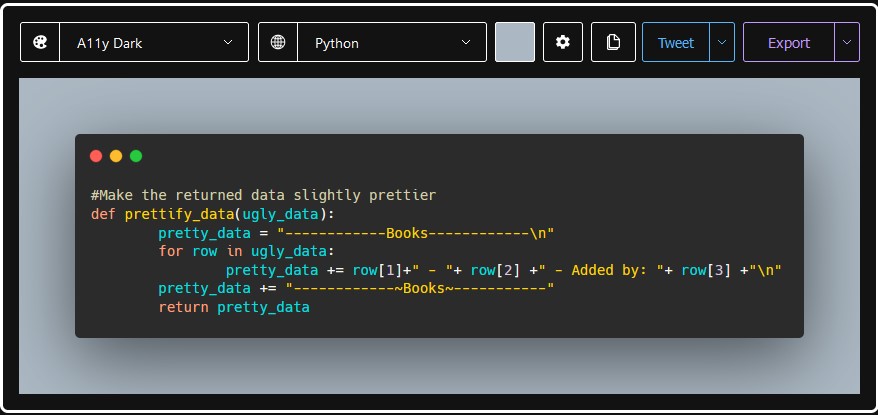
Task: Click the def prettify_data code line
Action: pyautogui.click(x=214, y=215)
